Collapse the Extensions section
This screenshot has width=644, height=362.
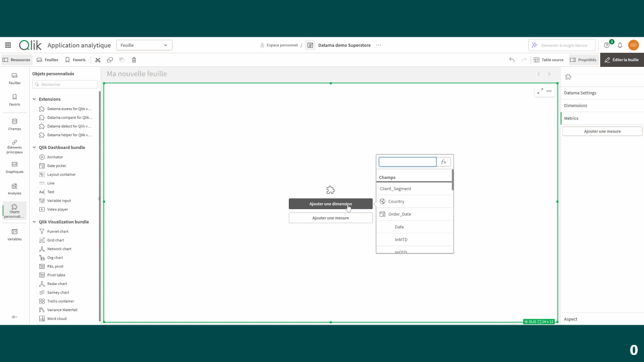[x=34, y=99]
